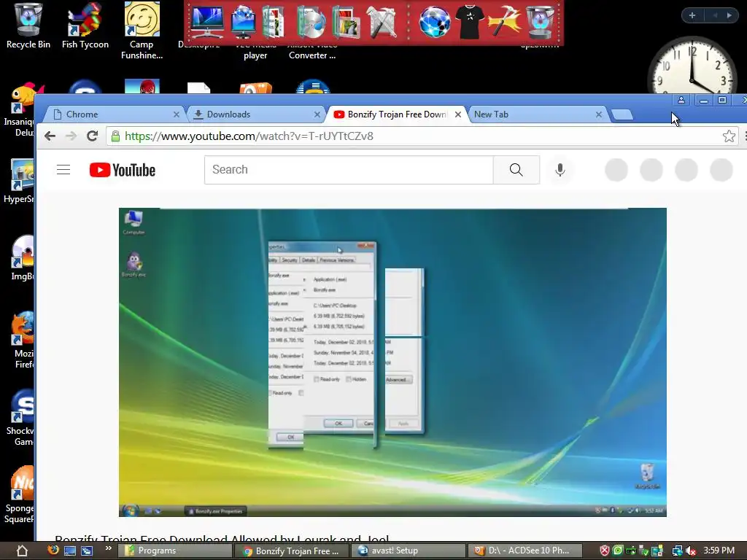Bookmark page with the star icon
This screenshot has height=560, width=747.
729,136
